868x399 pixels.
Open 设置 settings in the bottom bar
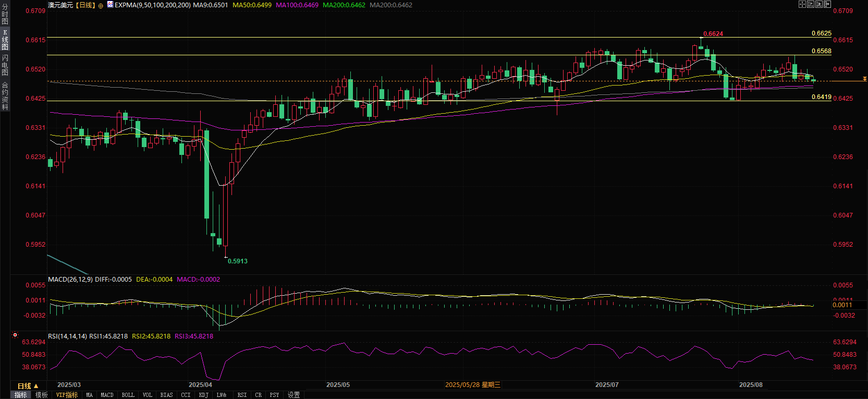pos(294,395)
